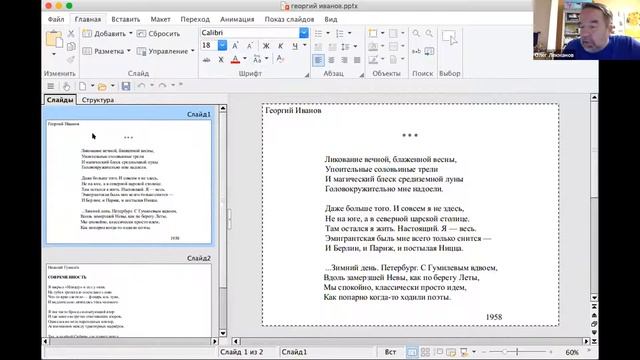Screen dimensions: 640x360
Task: Select the Слайд1 thumbnail
Action: pyautogui.click(x=129, y=182)
